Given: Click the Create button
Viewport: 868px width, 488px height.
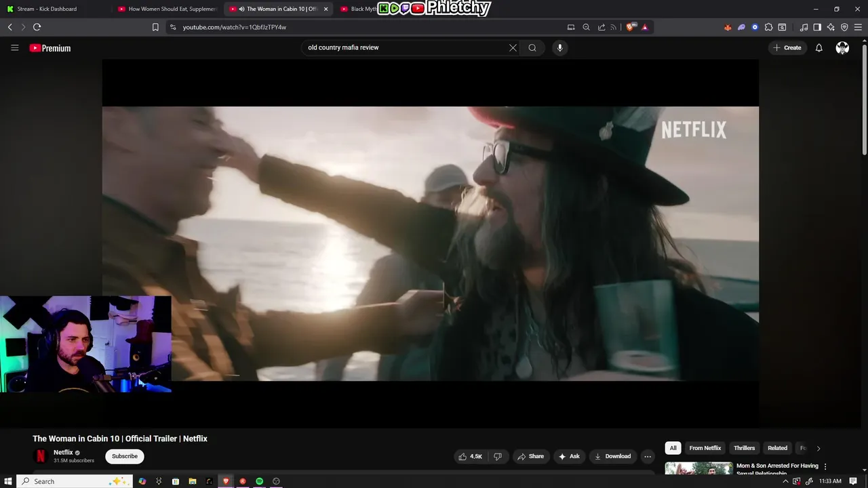Looking at the screenshot, I should pos(787,47).
